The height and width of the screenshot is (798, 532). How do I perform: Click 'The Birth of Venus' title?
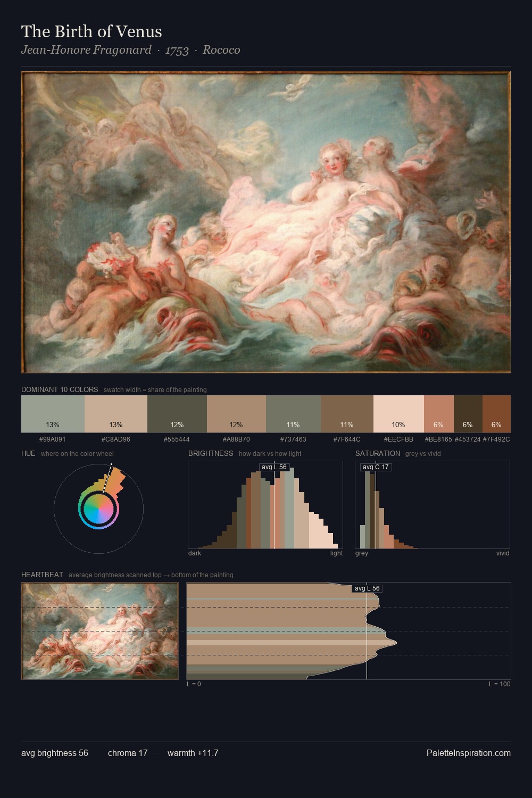coord(92,31)
